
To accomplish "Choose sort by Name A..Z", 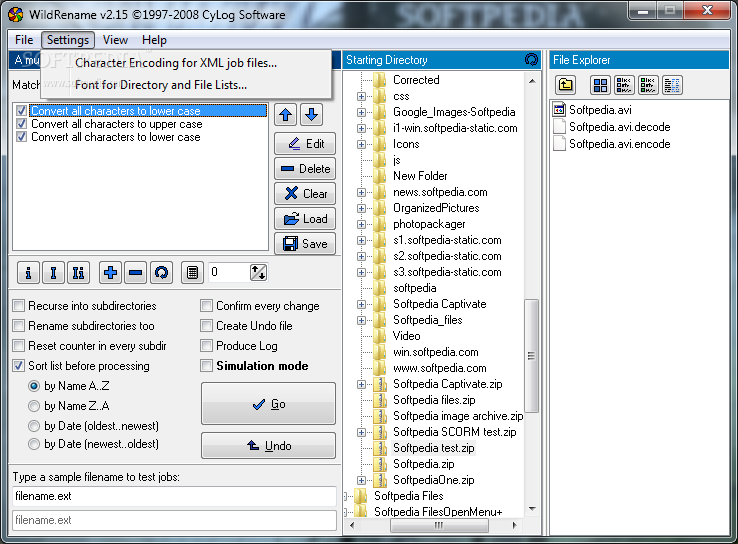I will pyautogui.click(x=34, y=386).
